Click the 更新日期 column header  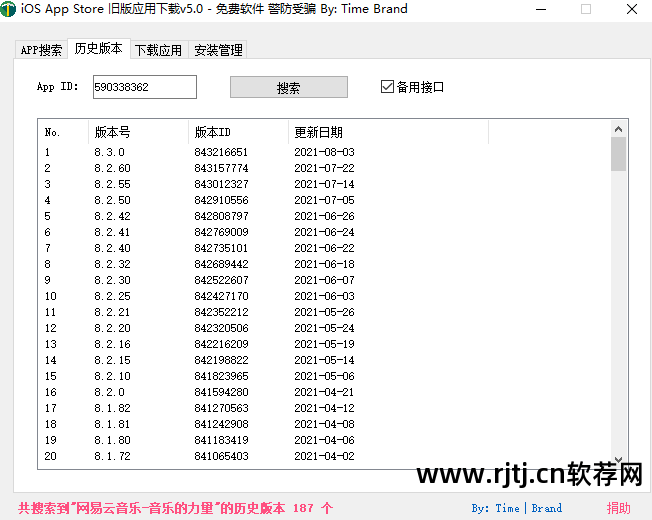[x=388, y=132]
